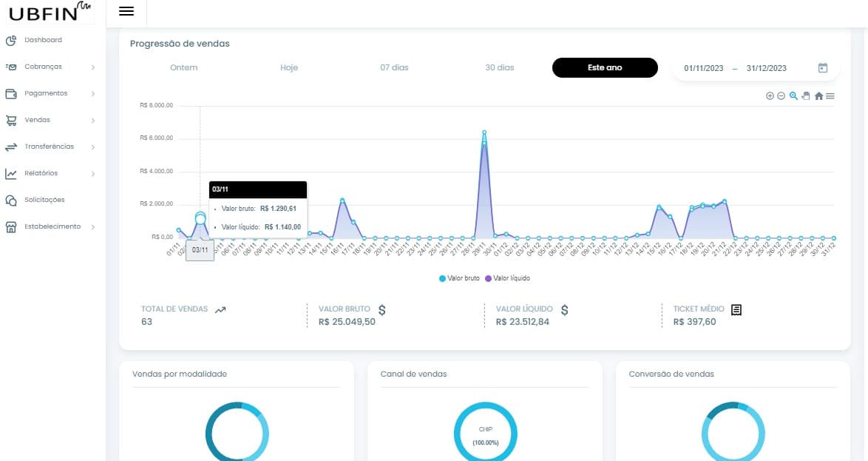Toggle Valor líquido series in legend

[x=510, y=278]
